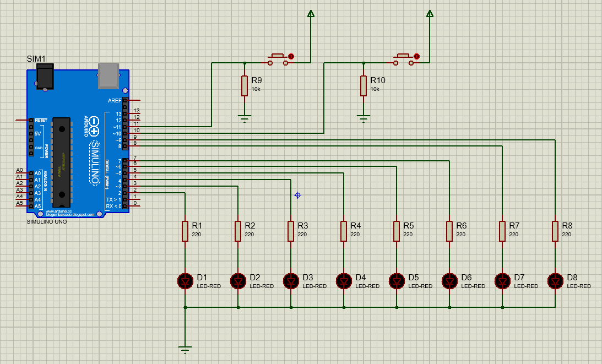Select the D8 LED component symbol

pyautogui.click(x=555, y=281)
